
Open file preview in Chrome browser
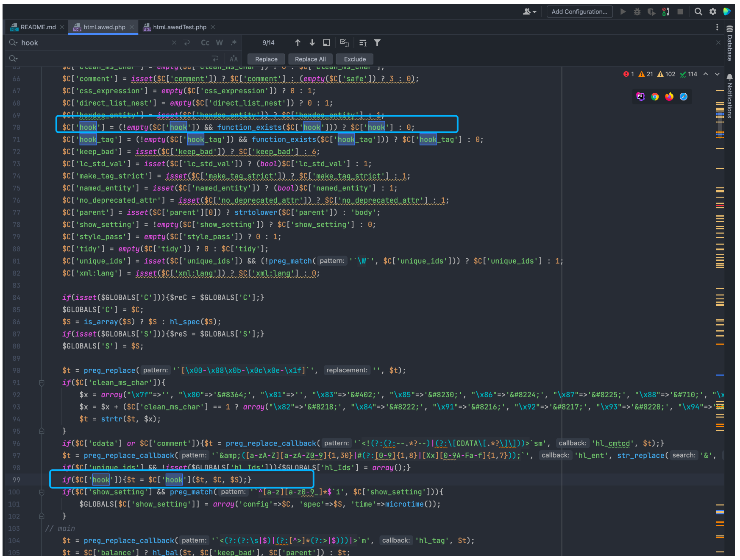click(x=655, y=97)
